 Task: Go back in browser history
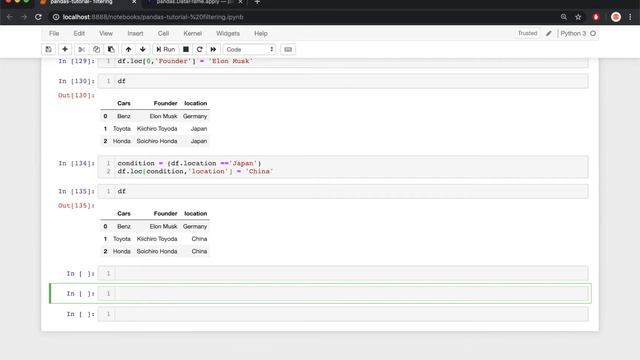[10, 17]
